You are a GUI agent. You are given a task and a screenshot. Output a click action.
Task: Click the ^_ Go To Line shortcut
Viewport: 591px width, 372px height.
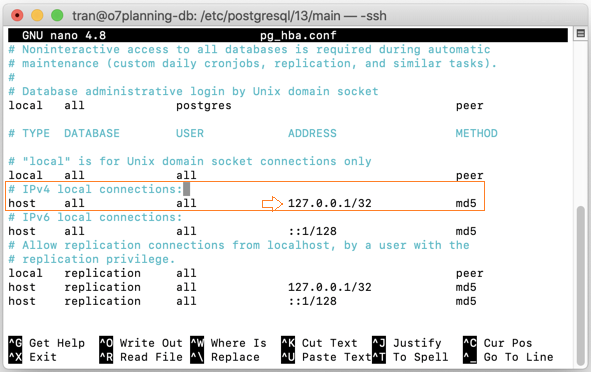pos(508,357)
